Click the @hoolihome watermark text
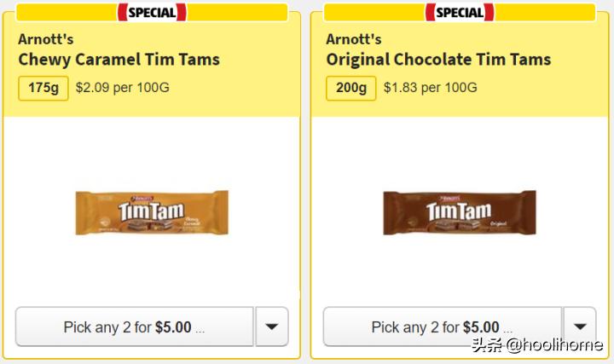Screen dimensions: 614x364 pyautogui.click(x=553, y=347)
